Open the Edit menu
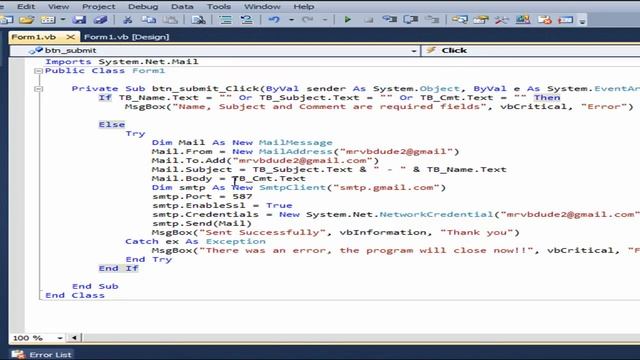Image resolution: width=640 pixels, height=360 pixels. pyautogui.click(x=26, y=7)
